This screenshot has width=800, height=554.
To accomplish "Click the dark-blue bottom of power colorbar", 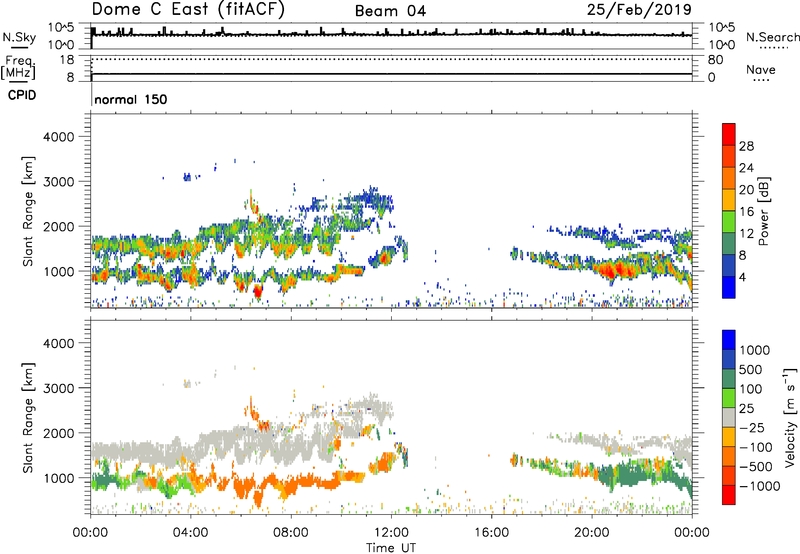I will [729, 287].
